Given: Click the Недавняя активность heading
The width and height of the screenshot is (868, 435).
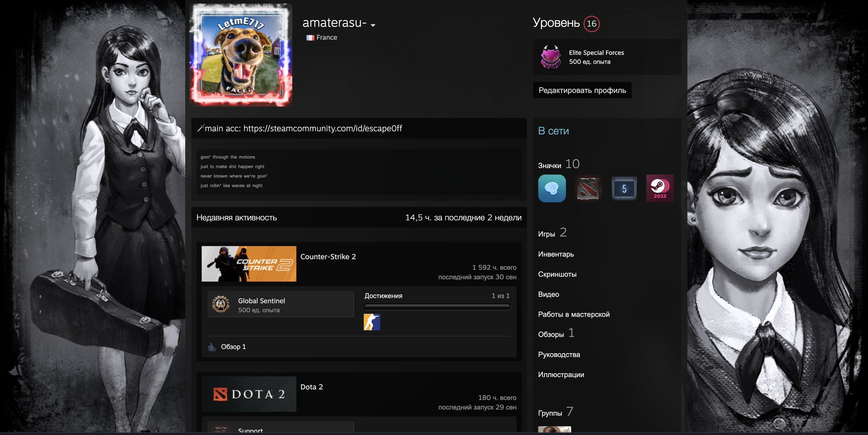Looking at the screenshot, I should [236, 218].
